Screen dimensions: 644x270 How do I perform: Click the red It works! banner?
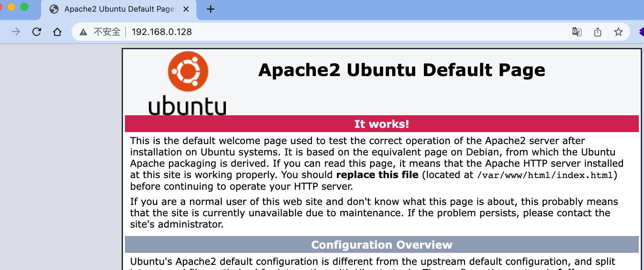[x=382, y=124]
